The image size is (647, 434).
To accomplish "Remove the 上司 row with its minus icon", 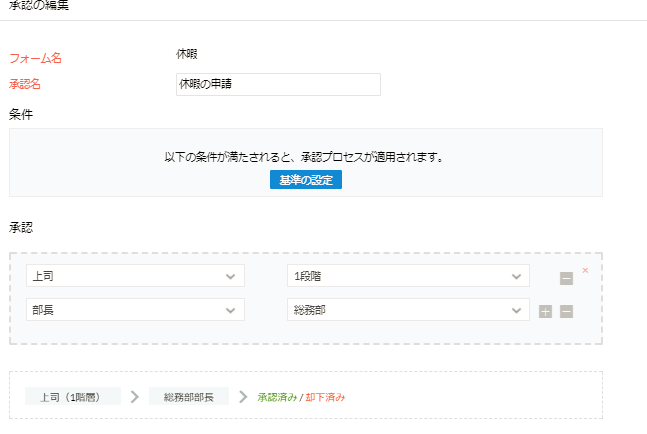I will tap(566, 278).
